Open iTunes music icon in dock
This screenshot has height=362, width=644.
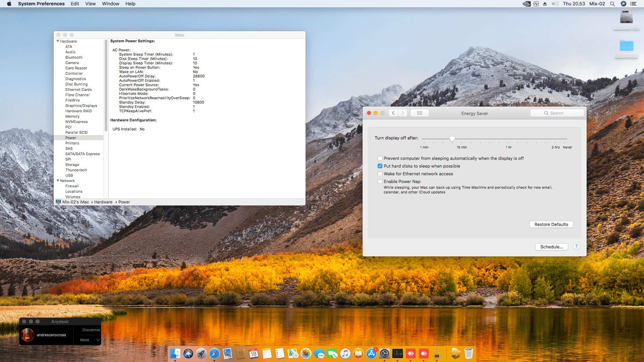click(345, 354)
